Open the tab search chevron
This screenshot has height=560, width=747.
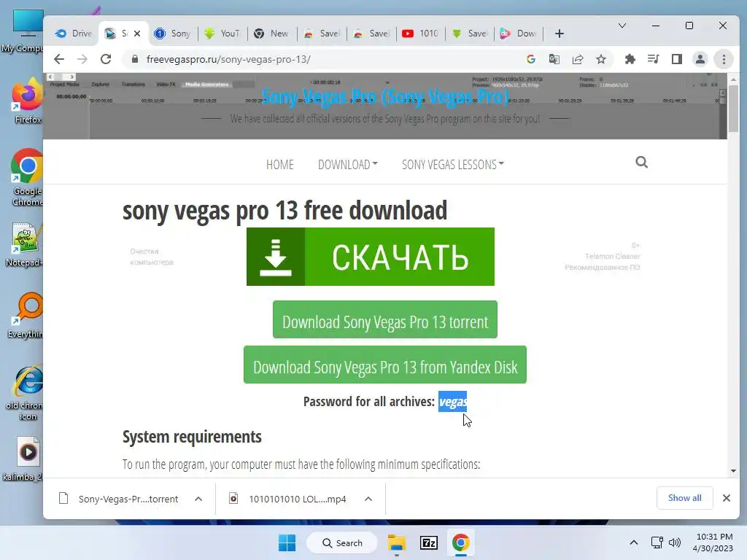[622, 26]
